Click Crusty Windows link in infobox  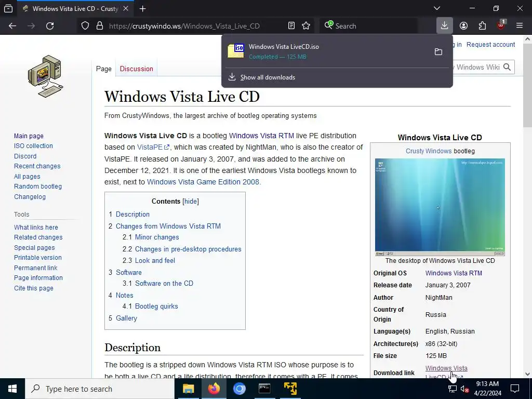tap(429, 151)
